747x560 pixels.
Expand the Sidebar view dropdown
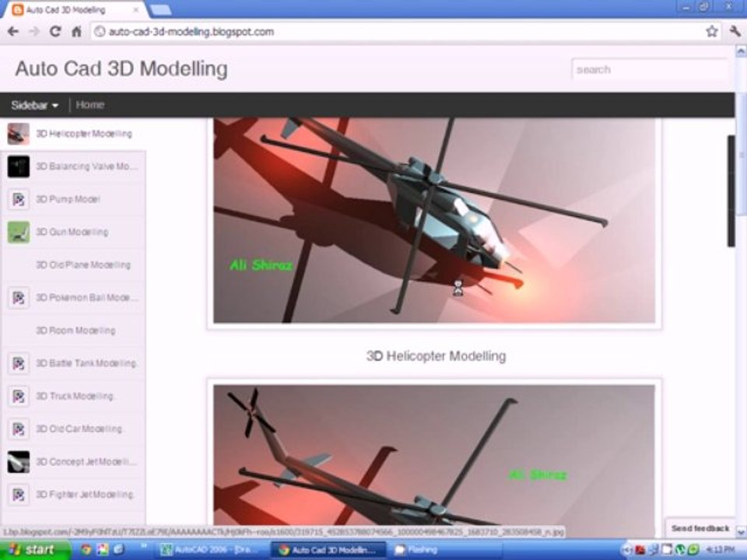coord(35,105)
